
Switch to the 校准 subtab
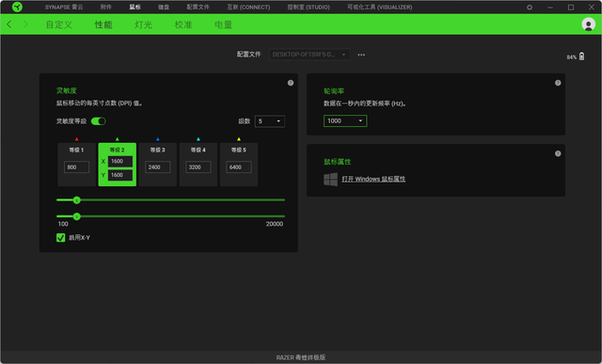tap(183, 24)
